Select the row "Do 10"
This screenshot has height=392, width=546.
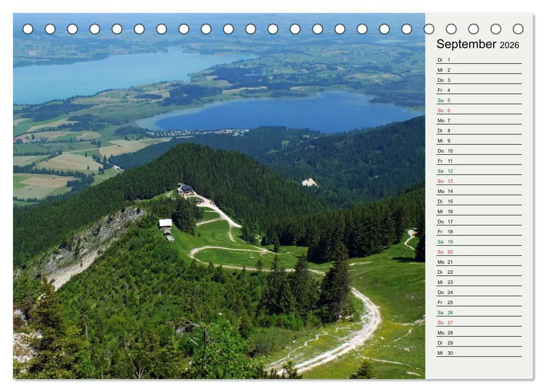(x=479, y=151)
